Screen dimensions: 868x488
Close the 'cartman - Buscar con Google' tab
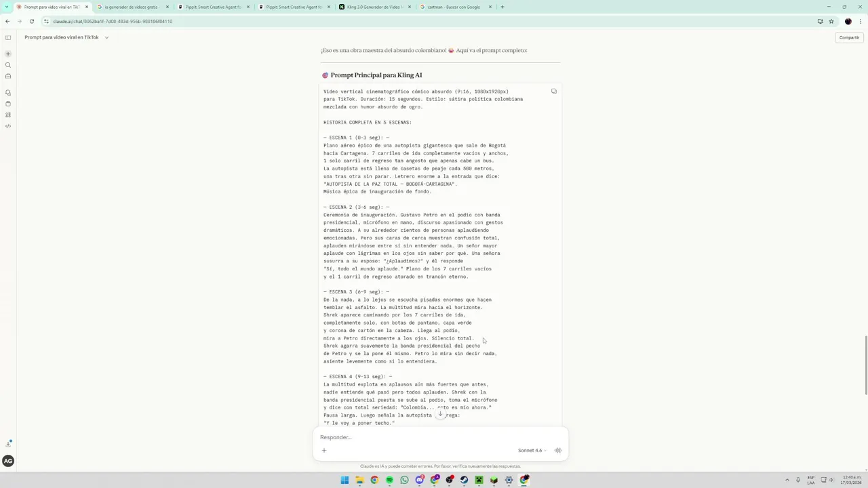click(x=490, y=7)
